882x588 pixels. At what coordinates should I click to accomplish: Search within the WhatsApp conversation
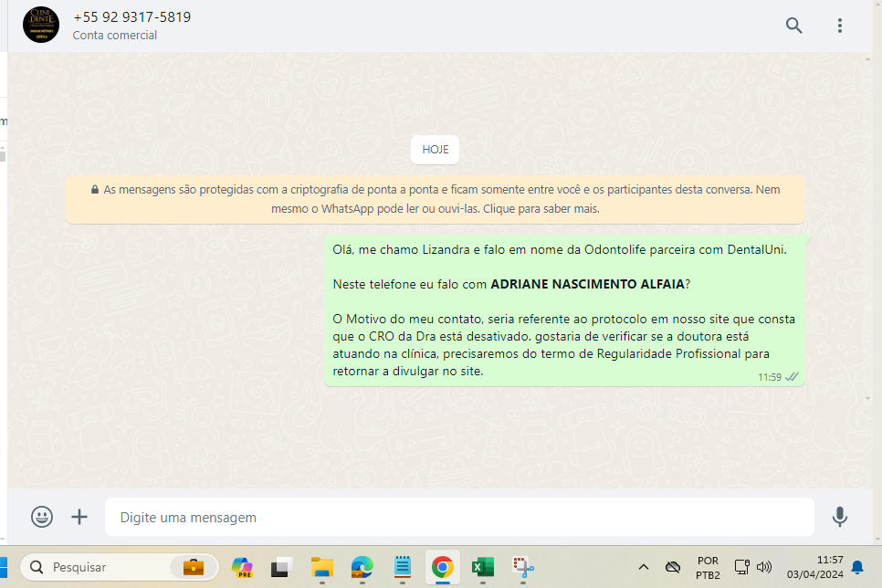point(793,26)
